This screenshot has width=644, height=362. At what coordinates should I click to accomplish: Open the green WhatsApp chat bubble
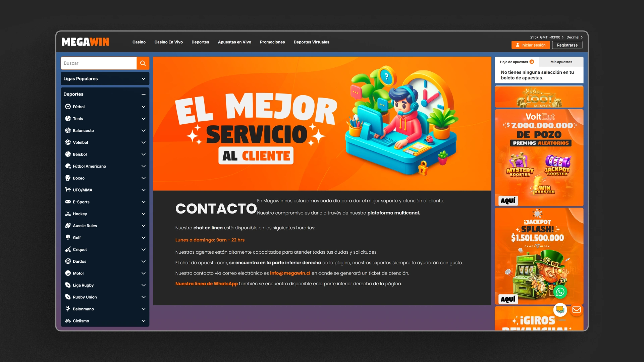560,292
